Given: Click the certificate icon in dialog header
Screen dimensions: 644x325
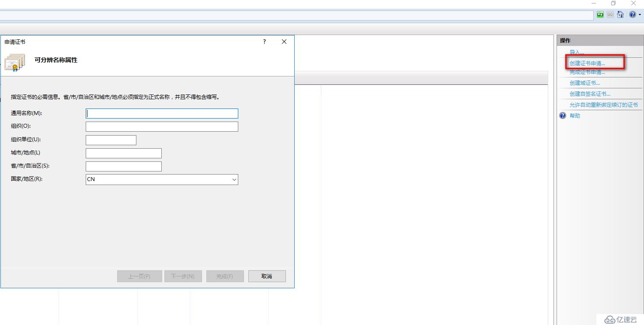Looking at the screenshot, I should click(x=14, y=62).
